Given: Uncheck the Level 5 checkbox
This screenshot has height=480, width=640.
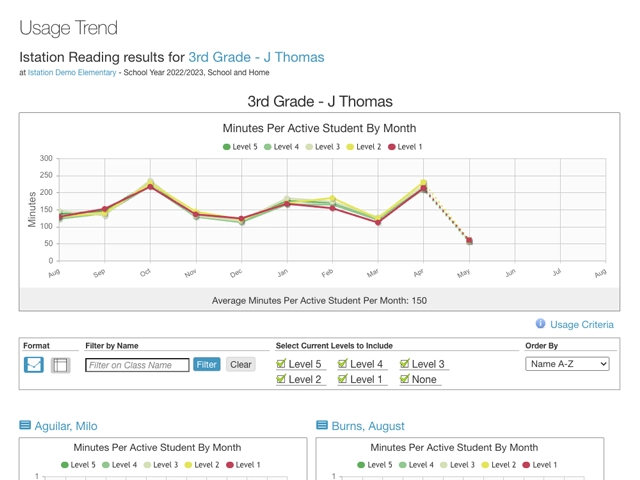Looking at the screenshot, I should pos(281,363).
